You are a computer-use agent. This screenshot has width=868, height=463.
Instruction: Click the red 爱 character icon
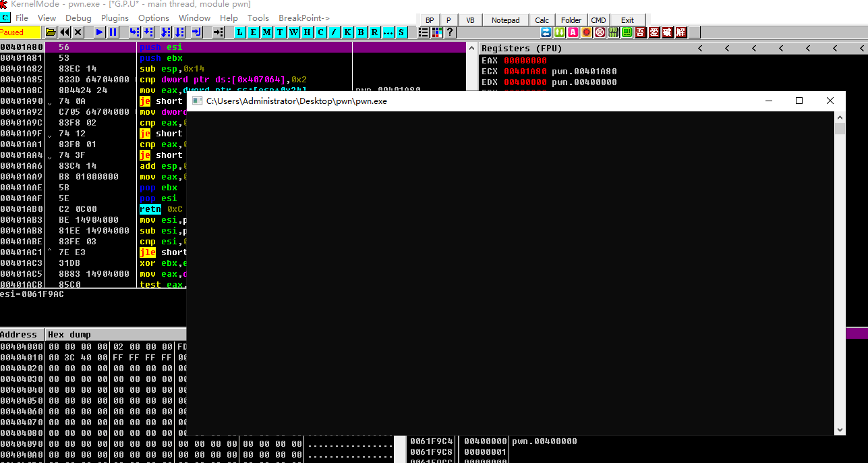pos(654,32)
